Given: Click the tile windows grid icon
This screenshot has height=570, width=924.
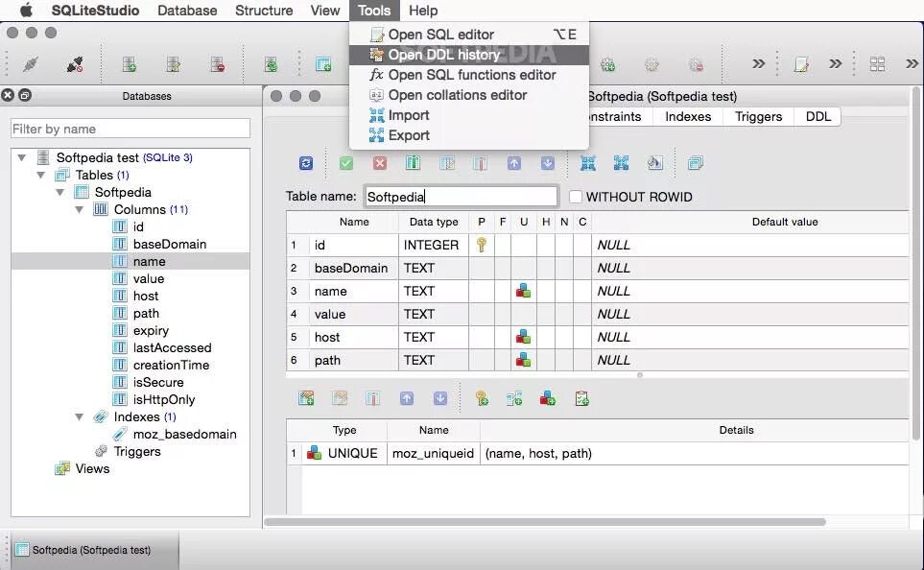Looking at the screenshot, I should pos(877,63).
